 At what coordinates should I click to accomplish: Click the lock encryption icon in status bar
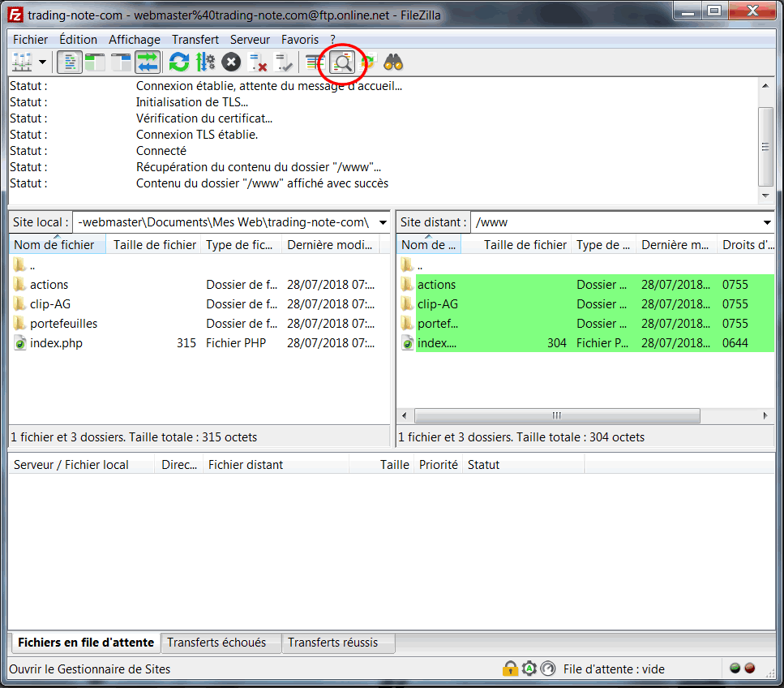click(x=510, y=669)
